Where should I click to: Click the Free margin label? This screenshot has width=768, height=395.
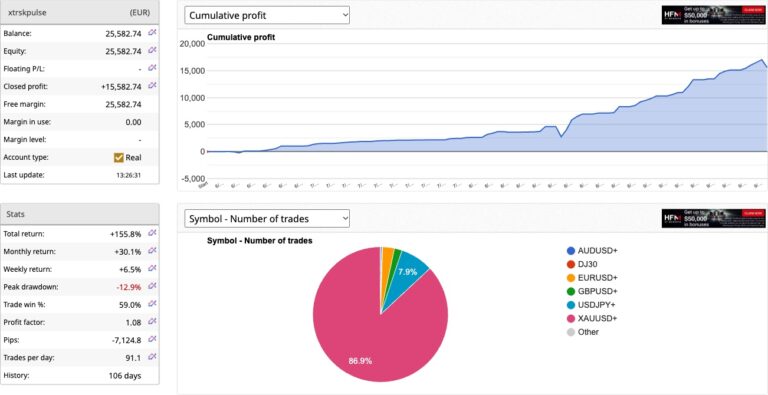point(23,104)
